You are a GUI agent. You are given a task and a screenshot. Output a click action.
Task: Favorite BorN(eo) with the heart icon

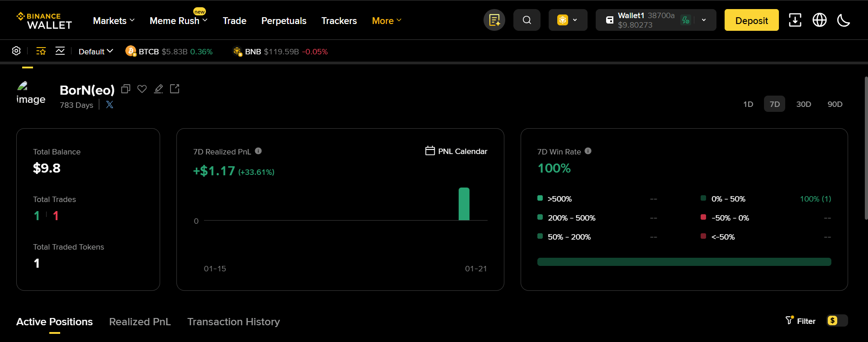tap(142, 89)
